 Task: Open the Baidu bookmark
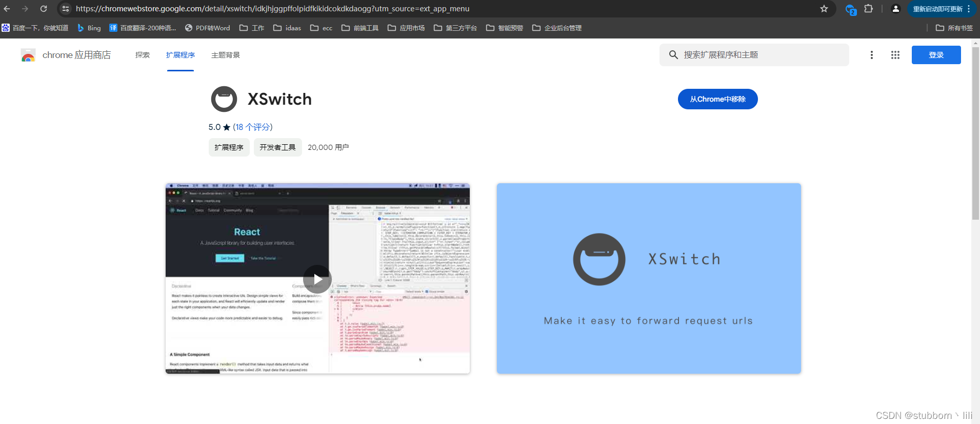click(x=35, y=28)
